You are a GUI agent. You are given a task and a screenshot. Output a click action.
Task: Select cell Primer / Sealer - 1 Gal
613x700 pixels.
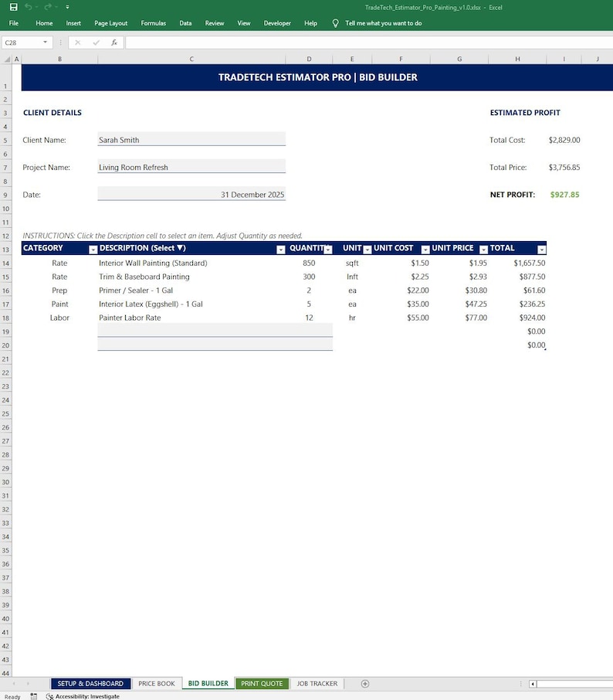coord(191,291)
